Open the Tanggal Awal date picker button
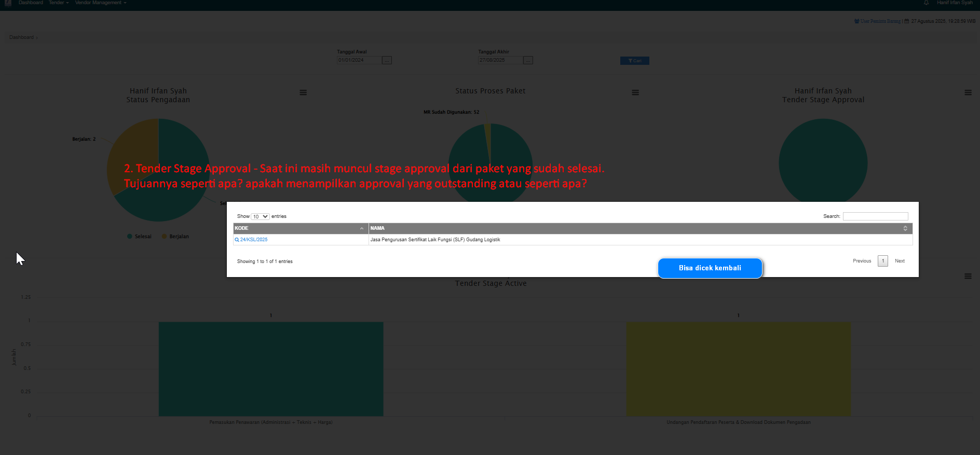The width and height of the screenshot is (980, 455). coord(387,60)
